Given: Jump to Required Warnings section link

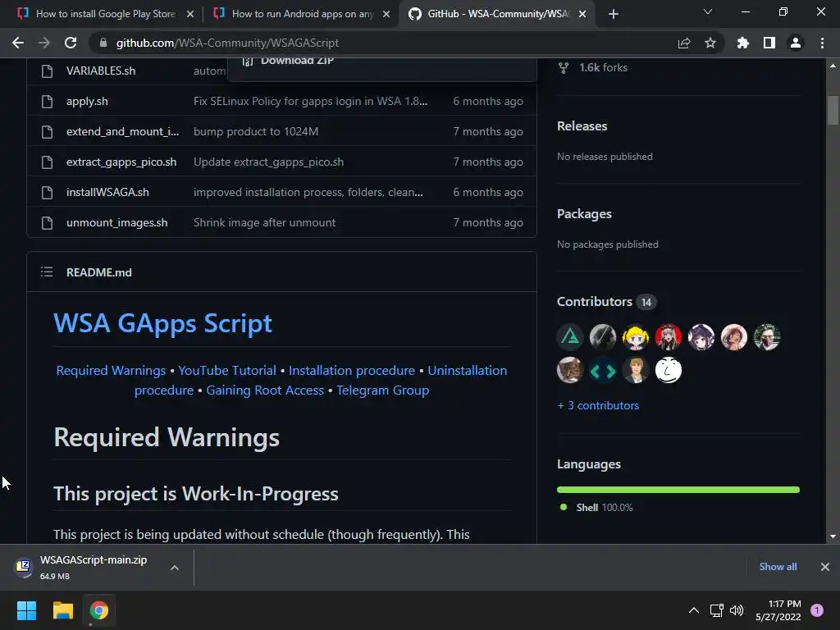Looking at the screenshot, I should click(111, 371).
